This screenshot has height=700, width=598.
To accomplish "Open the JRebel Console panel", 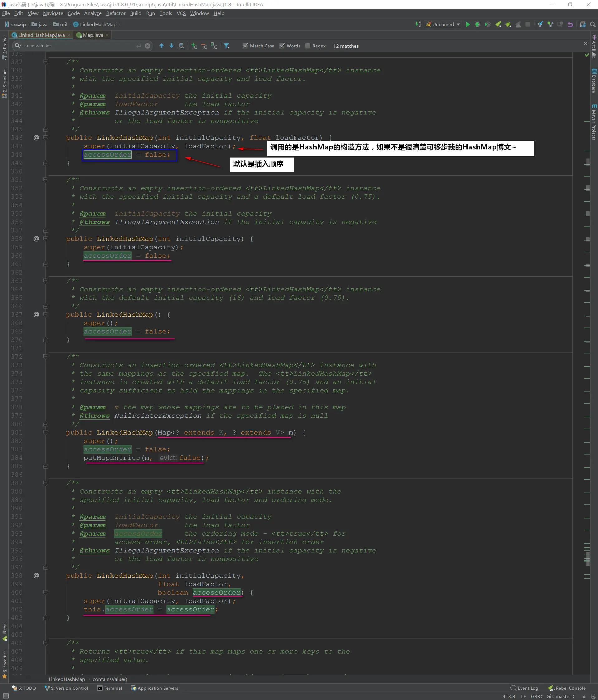I will (567, 688).
